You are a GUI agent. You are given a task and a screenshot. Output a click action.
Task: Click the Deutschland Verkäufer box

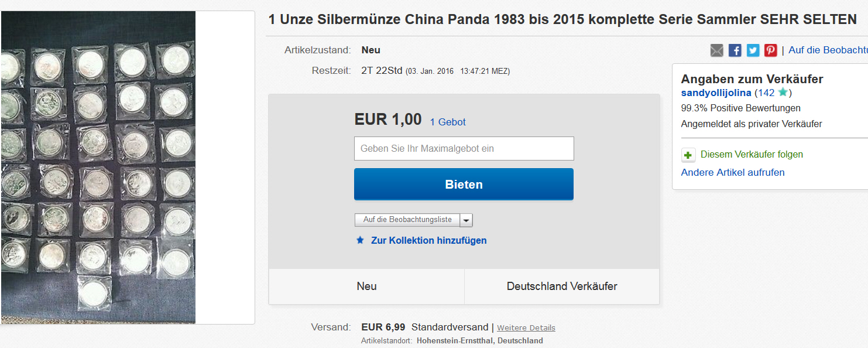click(562, 286)
